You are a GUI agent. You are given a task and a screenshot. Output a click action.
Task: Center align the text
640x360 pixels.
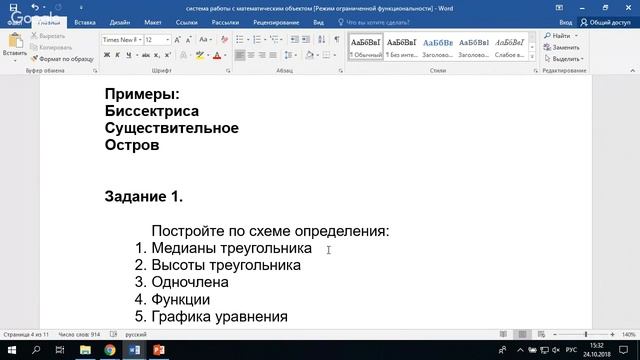pyautogui.click(x=251, y=55)
